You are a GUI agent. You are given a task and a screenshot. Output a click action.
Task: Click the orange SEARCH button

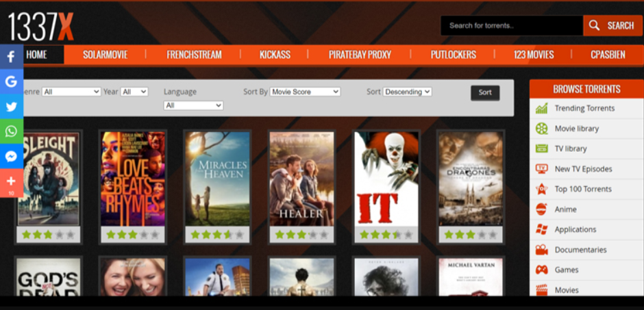click(x=612, y=26)
